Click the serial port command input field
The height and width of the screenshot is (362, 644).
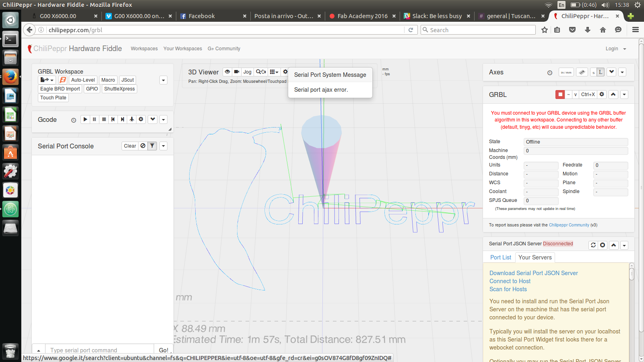coord(99,350)
